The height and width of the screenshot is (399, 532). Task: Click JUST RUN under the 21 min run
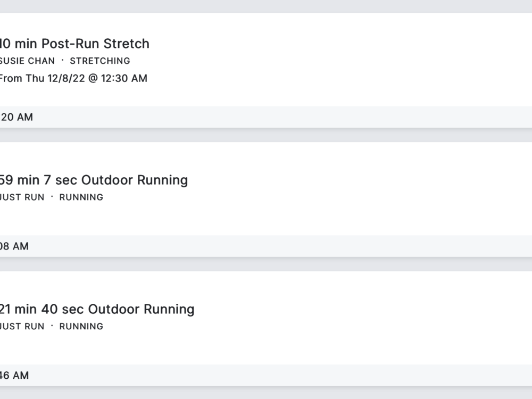pos(22,326)
